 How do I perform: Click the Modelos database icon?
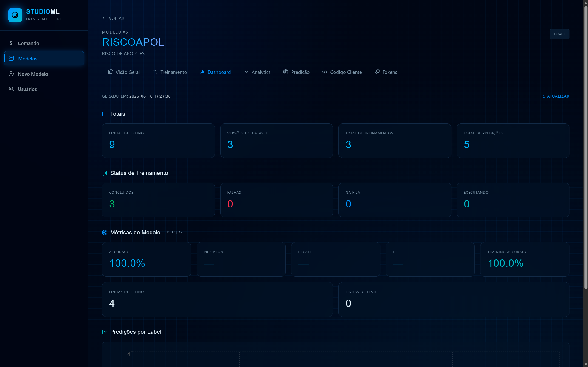[11, 58]
